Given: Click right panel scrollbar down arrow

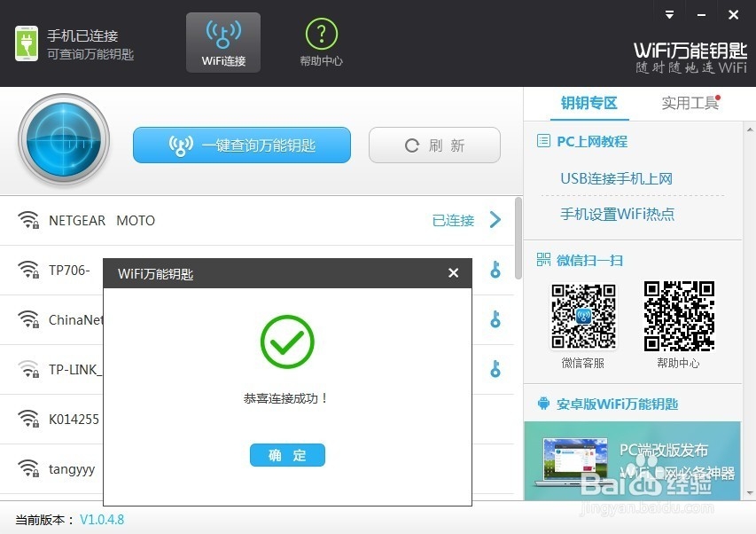Looking at the screenshot, I should click(x=750, y=493).
